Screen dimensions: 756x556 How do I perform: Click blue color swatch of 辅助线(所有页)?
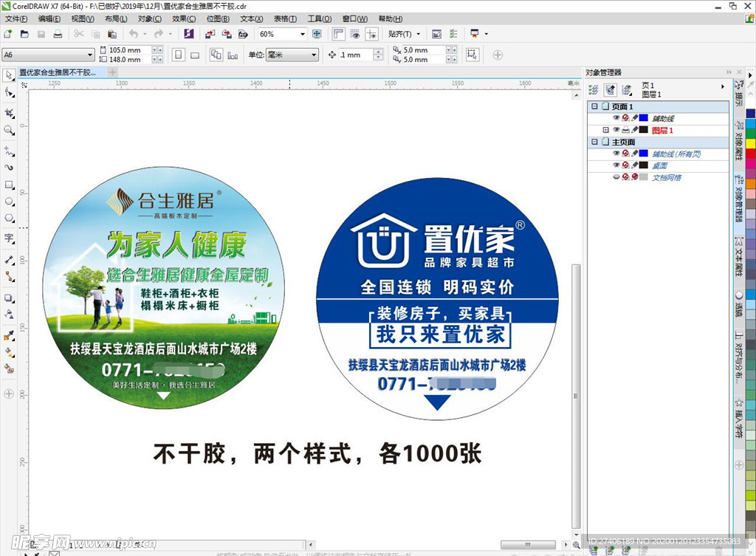644,154
